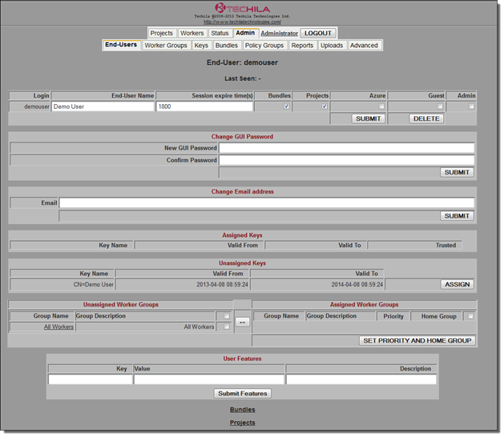Click the Submit Features button
504x437 pixels.
[242, 393]
